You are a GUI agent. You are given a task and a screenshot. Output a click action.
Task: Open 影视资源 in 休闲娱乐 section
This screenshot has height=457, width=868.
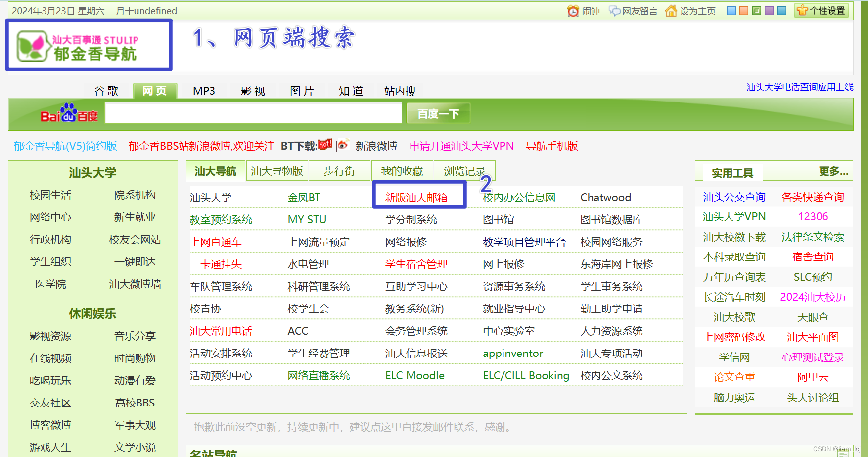click(x=50, y=336)
